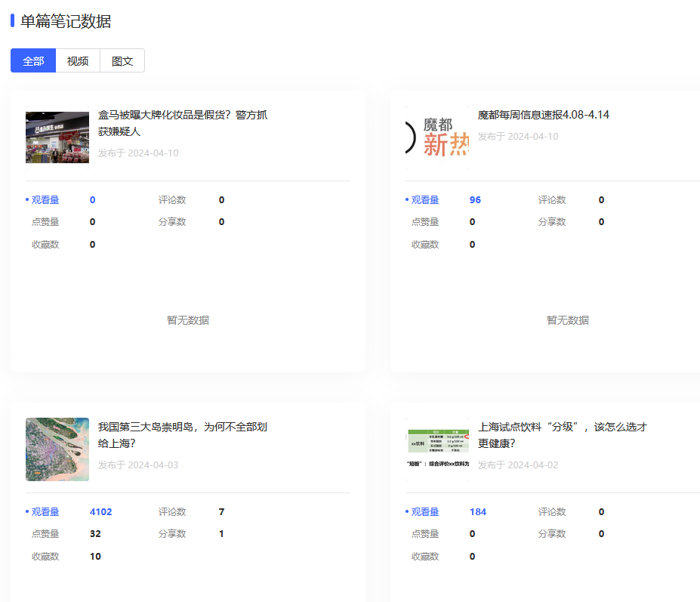This screenshot has width=700, height=602.
Task: Select the 全部 tab
Action: (x=33, y=61)
